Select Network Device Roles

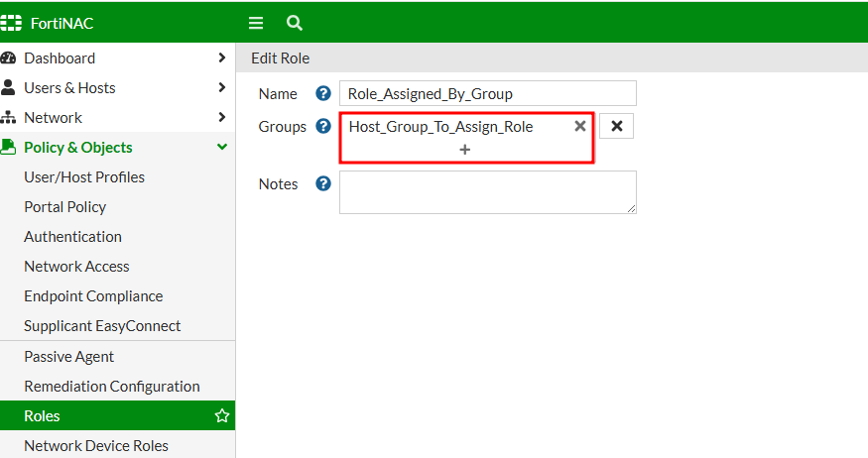pyautogui.click(x=96, y=445)
